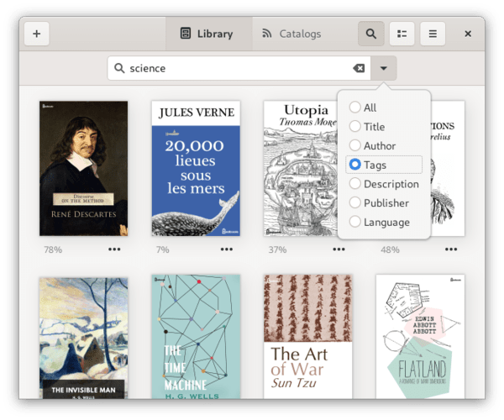Viewport: 504px width, 420px height.
Task: Select the Publisher search filter
Action: [x=384, y=203]
